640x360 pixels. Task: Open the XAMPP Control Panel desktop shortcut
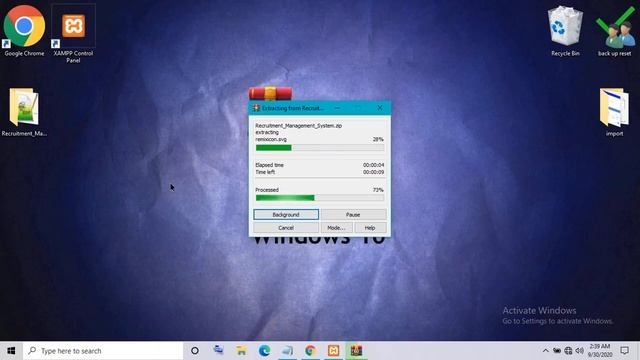tap(73, 33)
